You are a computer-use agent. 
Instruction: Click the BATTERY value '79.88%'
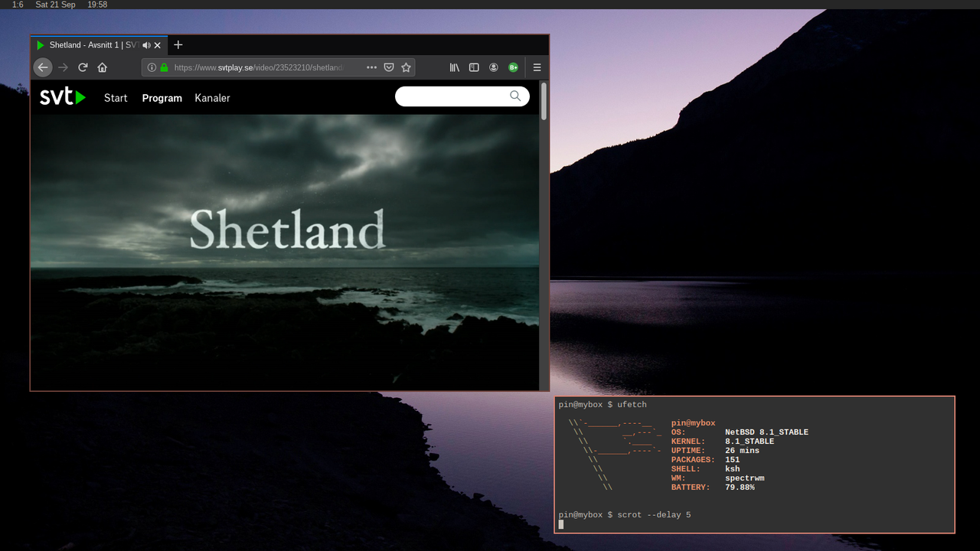tap(740, 487)
